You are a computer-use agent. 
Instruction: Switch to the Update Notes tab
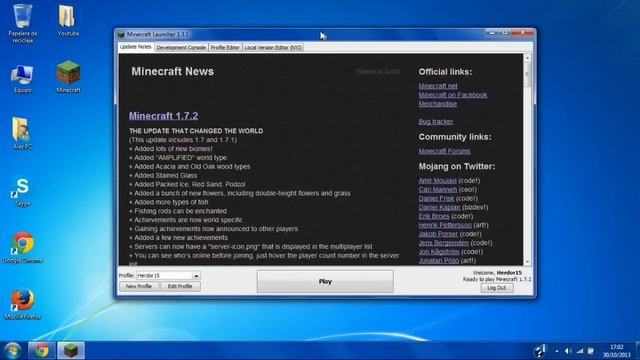136,47
